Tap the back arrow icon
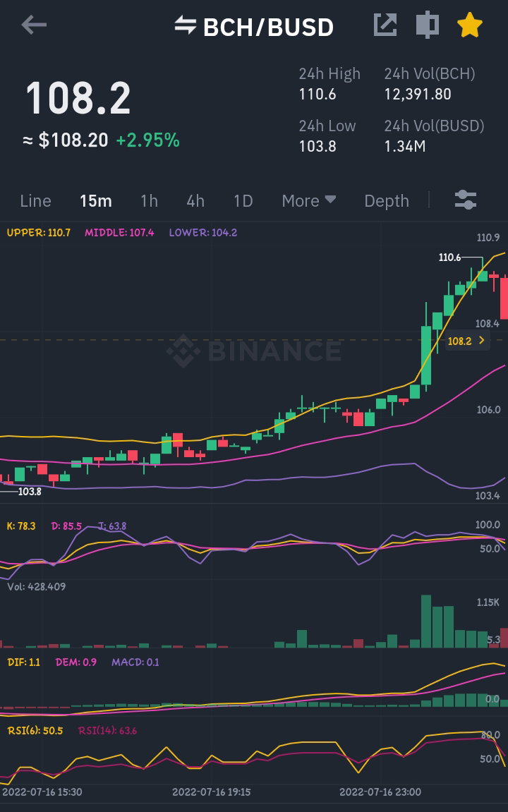 click(34, 25)
